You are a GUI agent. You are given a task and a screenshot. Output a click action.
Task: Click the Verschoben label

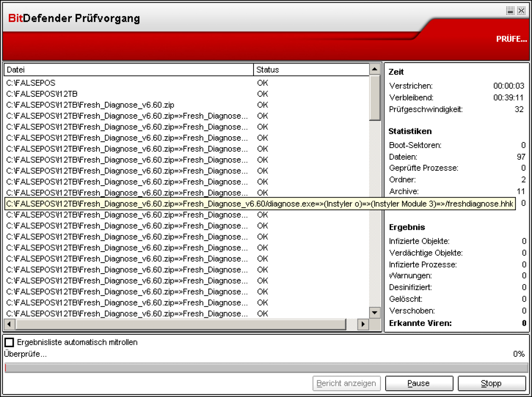click(x=412, y=311)
